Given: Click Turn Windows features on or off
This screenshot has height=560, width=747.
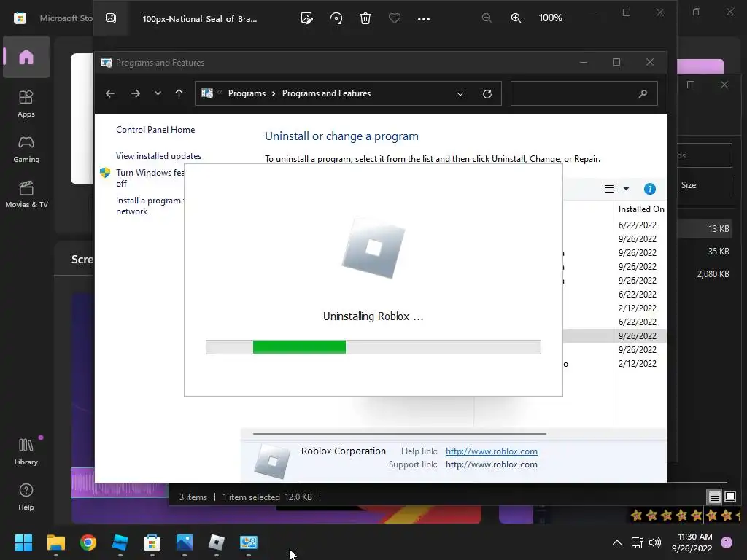Looking at the screenshot, I should point(150,178).
